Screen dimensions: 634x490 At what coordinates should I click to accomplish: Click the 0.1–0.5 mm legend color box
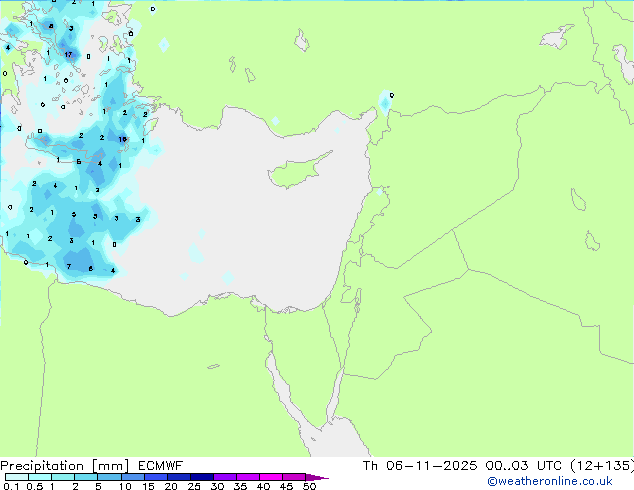click(17, 477)
